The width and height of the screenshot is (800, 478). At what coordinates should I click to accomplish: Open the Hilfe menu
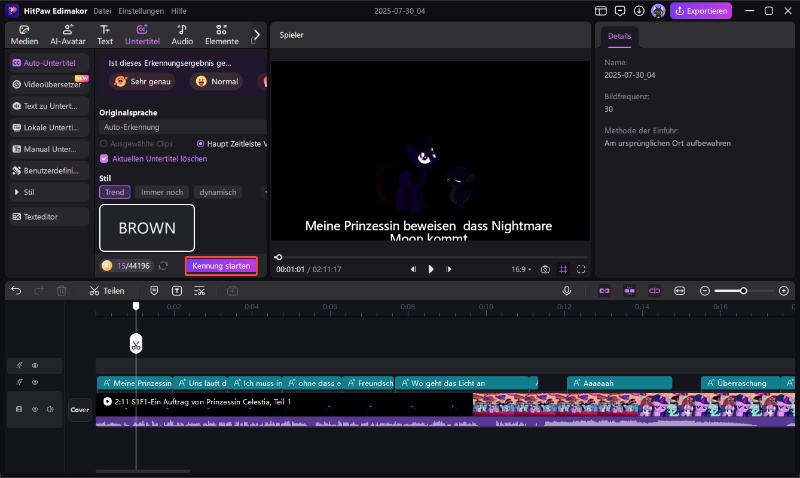(179, 11)
